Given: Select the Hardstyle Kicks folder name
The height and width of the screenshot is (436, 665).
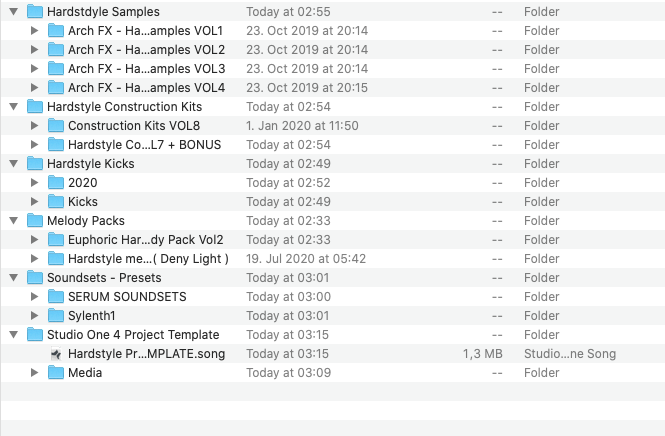Looking at the screenshot, I should coord(90,164).
